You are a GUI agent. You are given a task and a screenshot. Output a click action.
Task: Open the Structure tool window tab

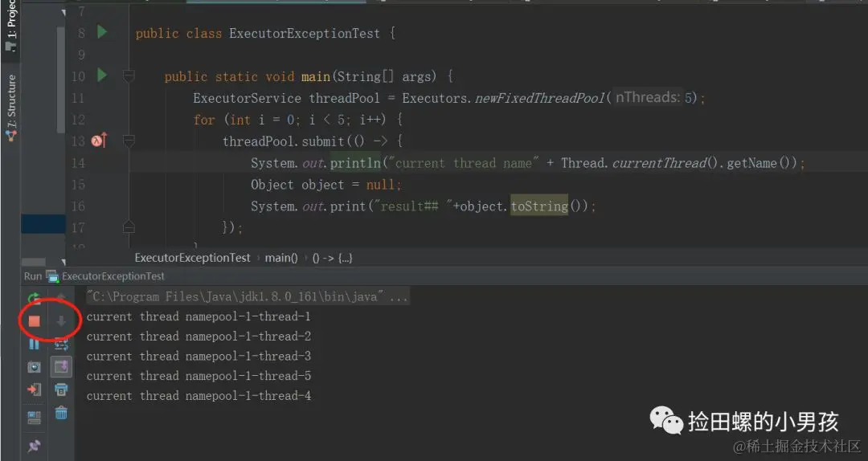(x=11, y=108)
